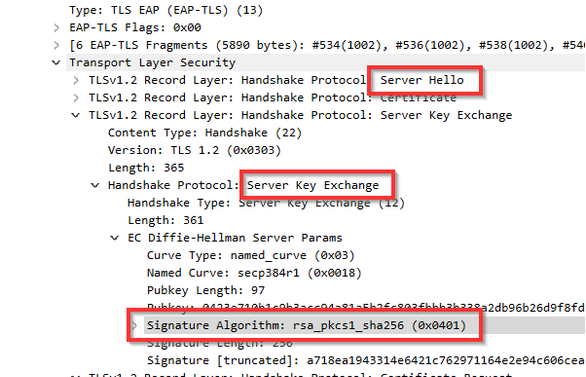The width and height of the screenshot is (586, 377).
Task: Expand the Certificate record layer
Action: click(x=76, y=98)
